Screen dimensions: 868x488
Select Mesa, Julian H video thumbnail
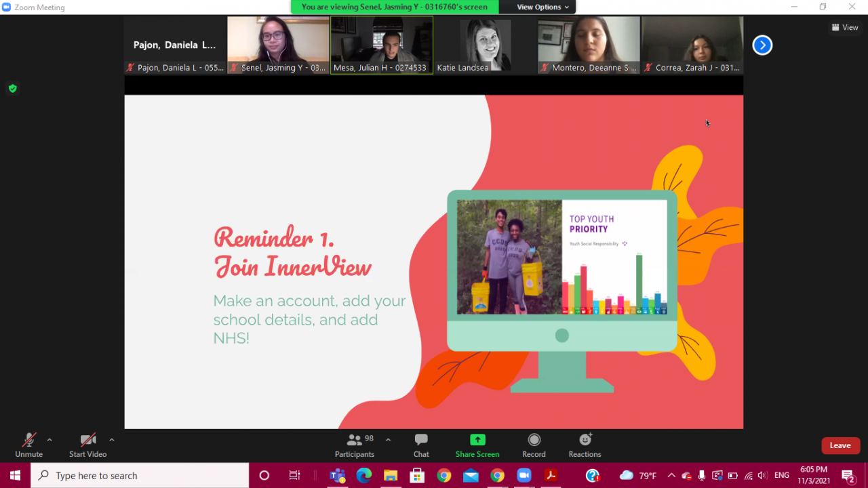coord(382,45)
